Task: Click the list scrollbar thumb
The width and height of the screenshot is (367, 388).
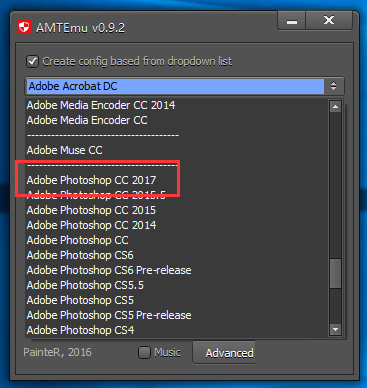Action: coord(335,273)
